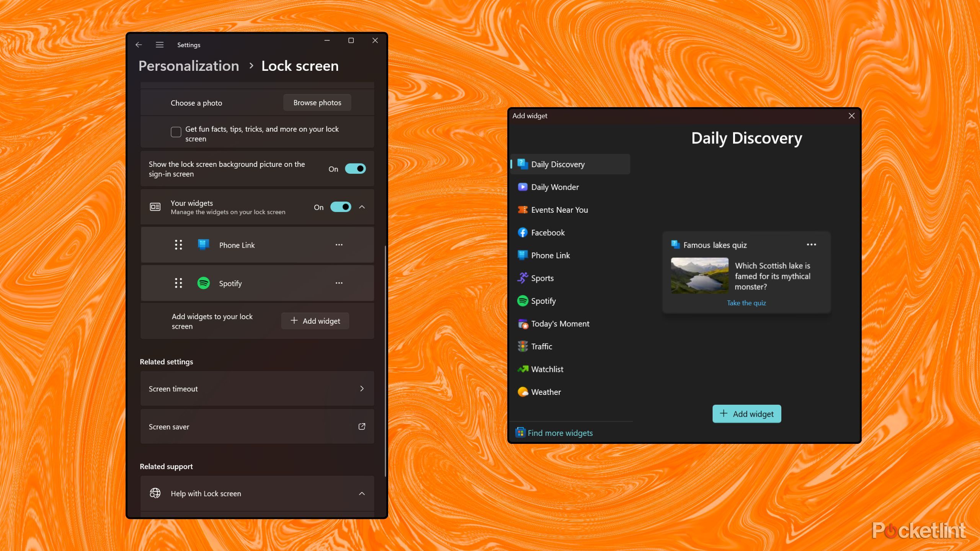Screen dimensions: 980x551
Task: Select Spotify in the Add widget list
Action: (570, 301)
